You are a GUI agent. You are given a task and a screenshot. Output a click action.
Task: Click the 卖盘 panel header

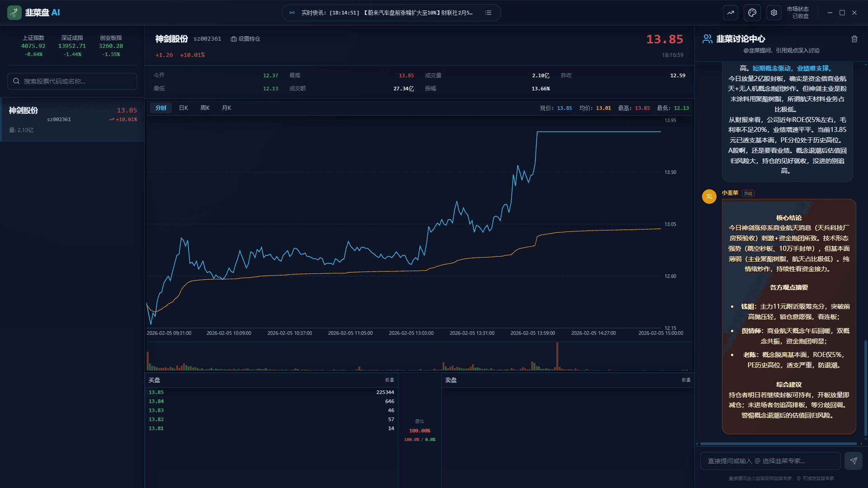[x=568, y=380]
